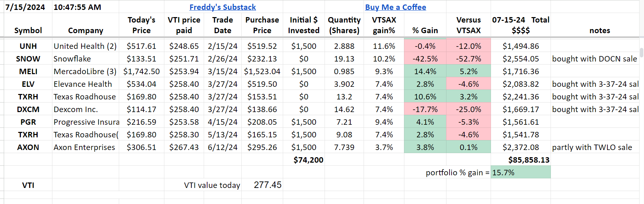Select the trade date 6/12/24
The width and height of the screenshot is (644, 204).
pyautogui.click(x=223, y=147)
